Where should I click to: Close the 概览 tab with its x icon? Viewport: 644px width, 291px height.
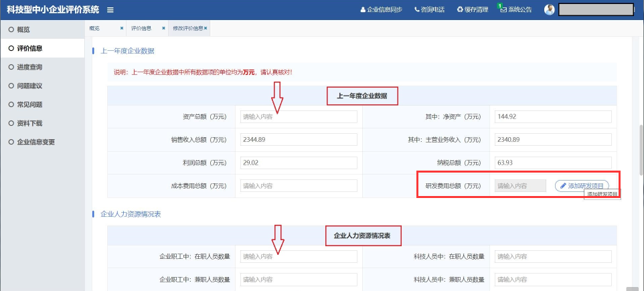121,29
